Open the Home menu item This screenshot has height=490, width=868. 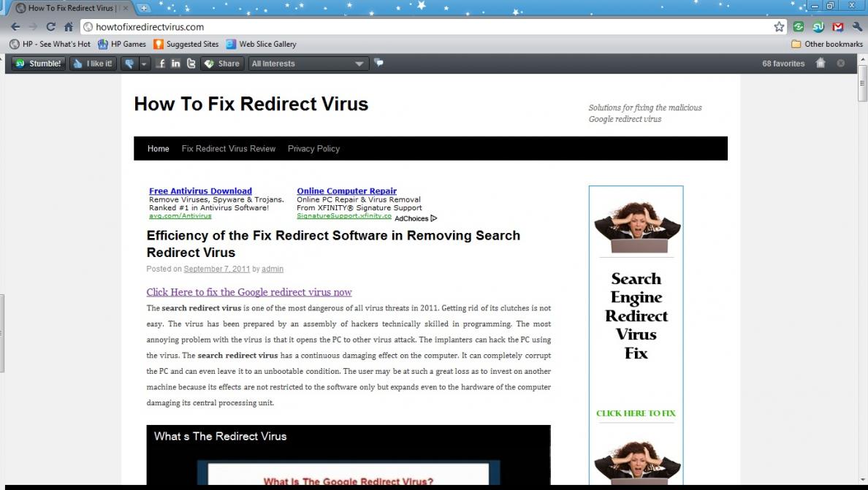click(x=159, y=149)
